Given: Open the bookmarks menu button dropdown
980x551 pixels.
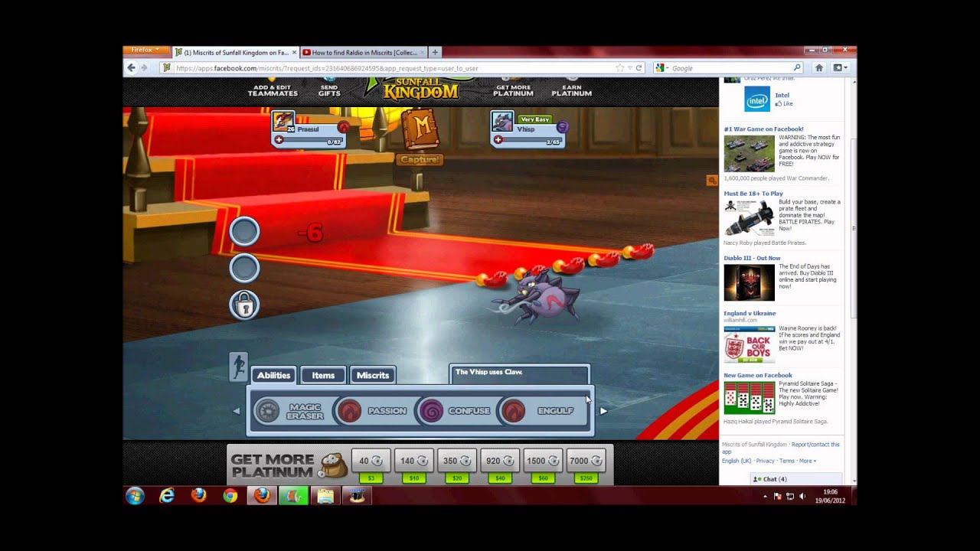Looking at the screenshot, I should 840,68.
